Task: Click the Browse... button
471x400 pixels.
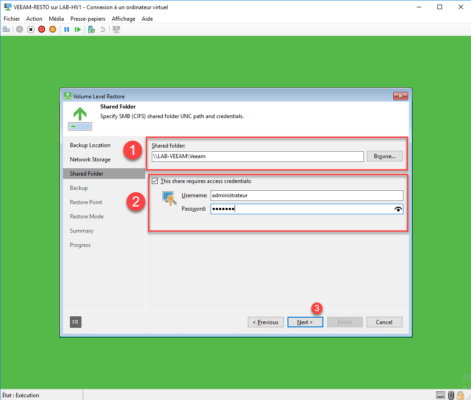Action: (385, 156)
